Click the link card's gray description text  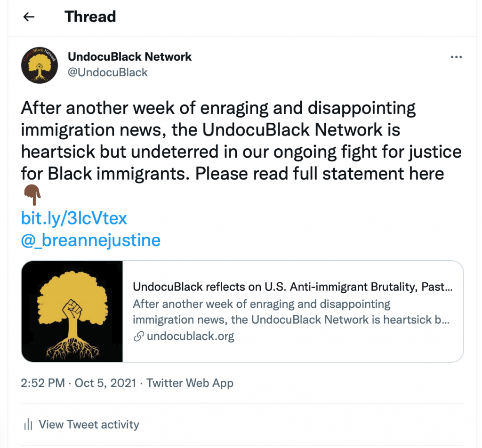point(290,312)
